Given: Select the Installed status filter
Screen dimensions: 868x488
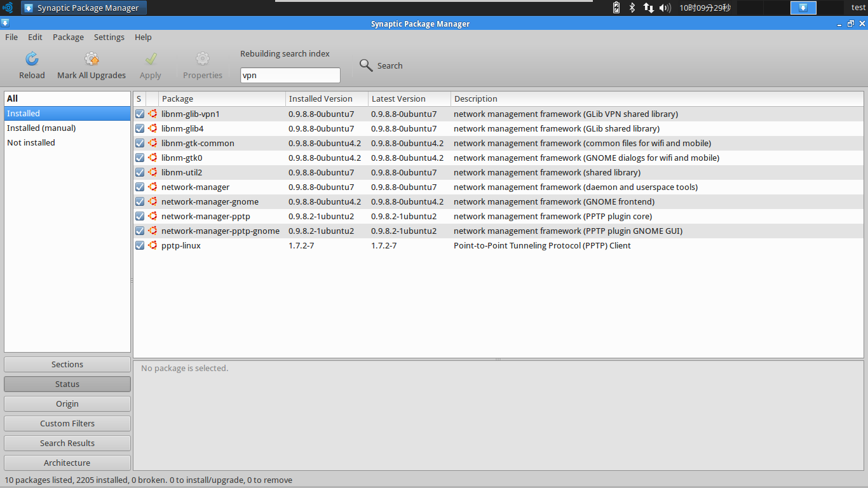Looking at the screenshot, I should click(67, 113).
